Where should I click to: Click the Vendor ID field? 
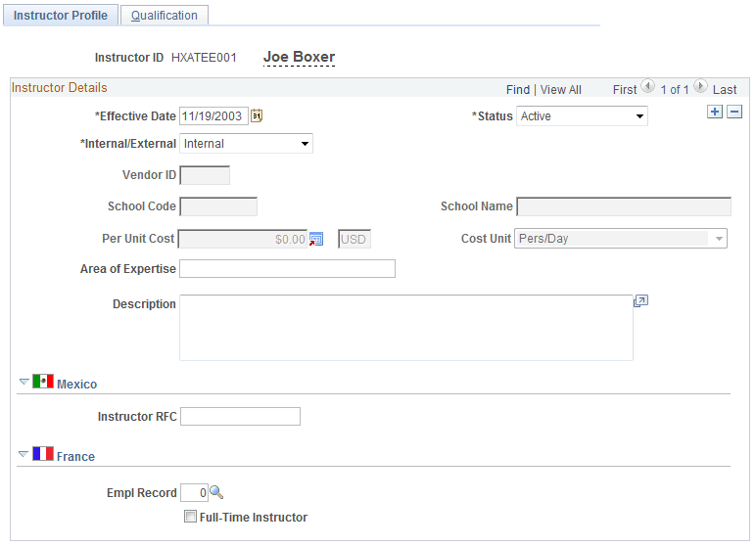click(205, 175)
